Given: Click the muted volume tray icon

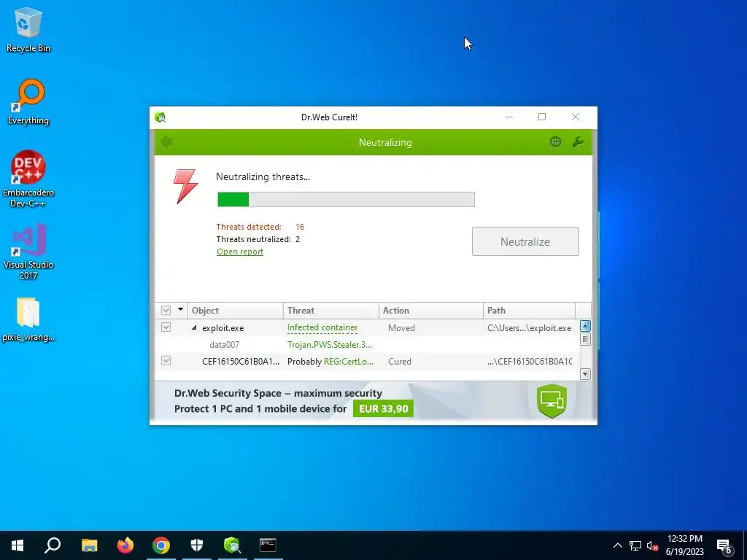Looking at the screenshot, I should [652, 545].
